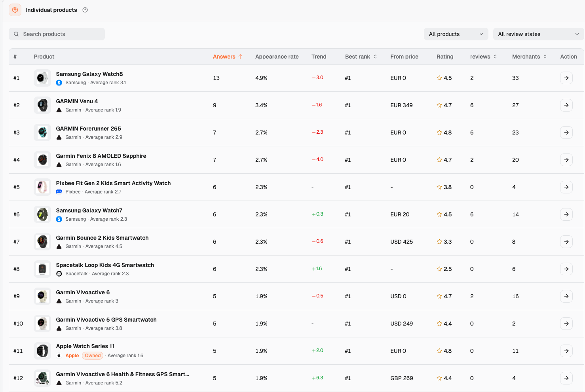
Task: Click 'Average rank 5.2' text in row #12
Action: [104, 383]
